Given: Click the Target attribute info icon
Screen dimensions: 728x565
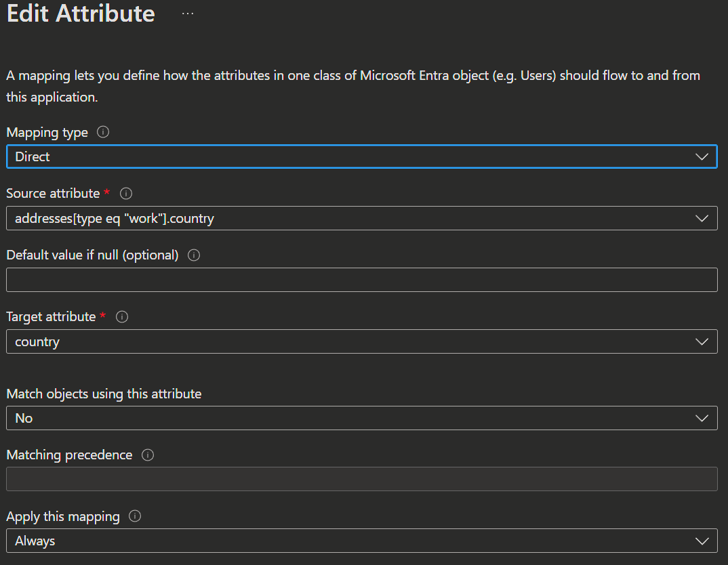Looking at the screenshot, I should (122, 317).
